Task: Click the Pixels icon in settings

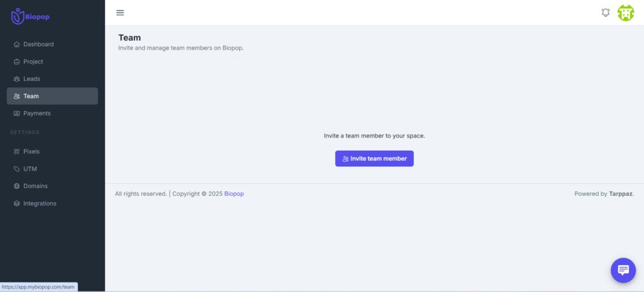Action: click(17, 152)
